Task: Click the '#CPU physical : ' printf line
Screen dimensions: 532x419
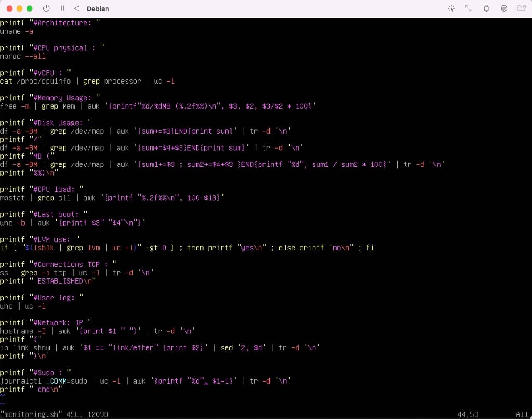Action: pos(52,48)
